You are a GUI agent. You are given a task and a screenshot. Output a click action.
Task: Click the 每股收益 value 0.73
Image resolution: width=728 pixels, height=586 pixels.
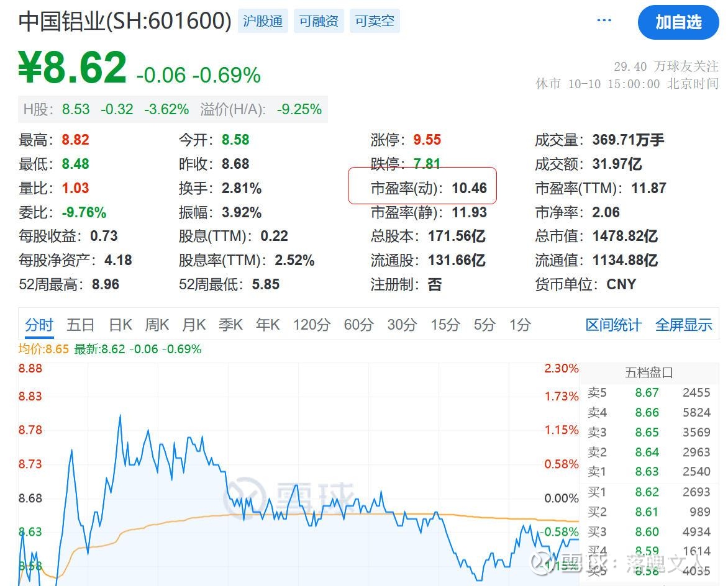coord(104,236)
